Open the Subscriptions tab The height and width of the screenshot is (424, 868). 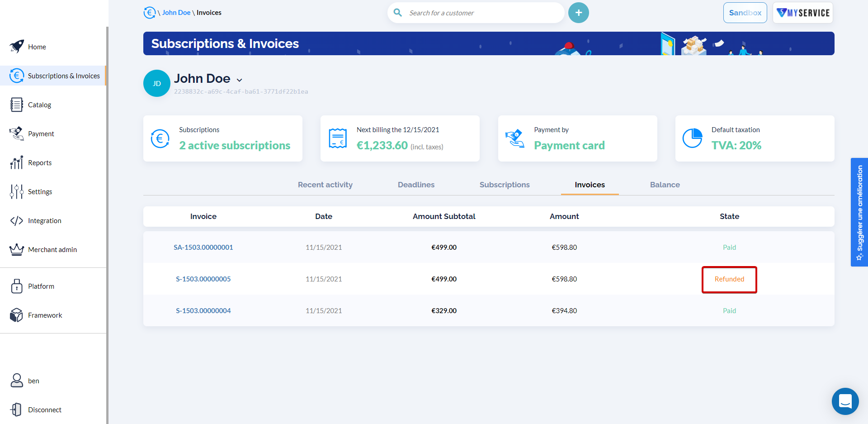coord(505,185)
